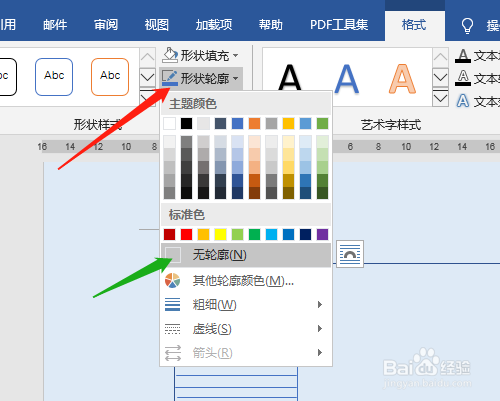Screen dimensions: 500x401
Task: Show the previous row of shape styles
Action: 147,57
